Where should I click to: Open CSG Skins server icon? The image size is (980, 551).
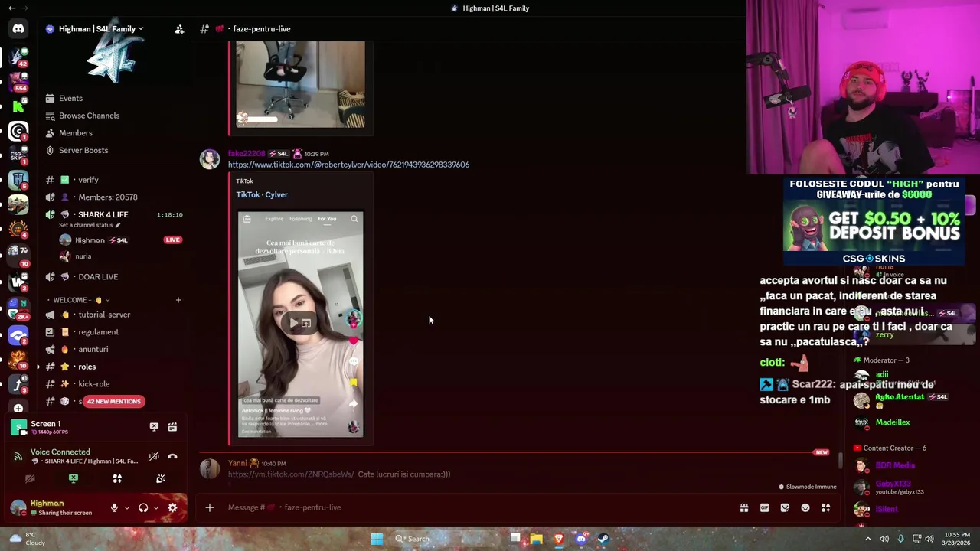pos(18,156)
